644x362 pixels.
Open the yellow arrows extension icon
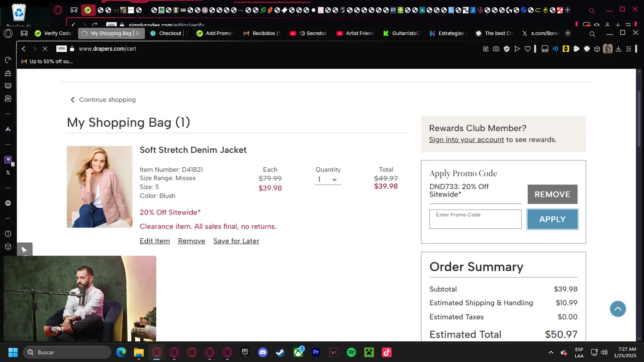[x=566, y=49]
